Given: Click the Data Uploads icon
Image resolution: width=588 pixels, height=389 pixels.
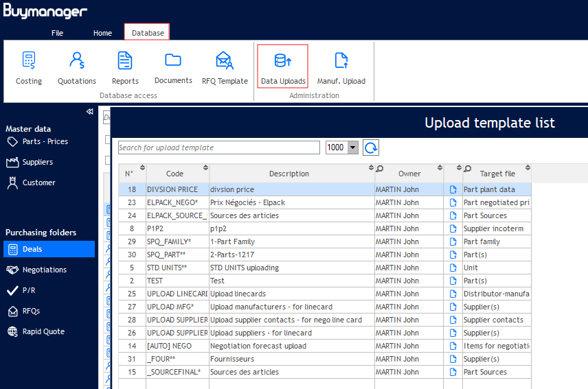Looking at the screenshot, I should (x=282, y=68).
